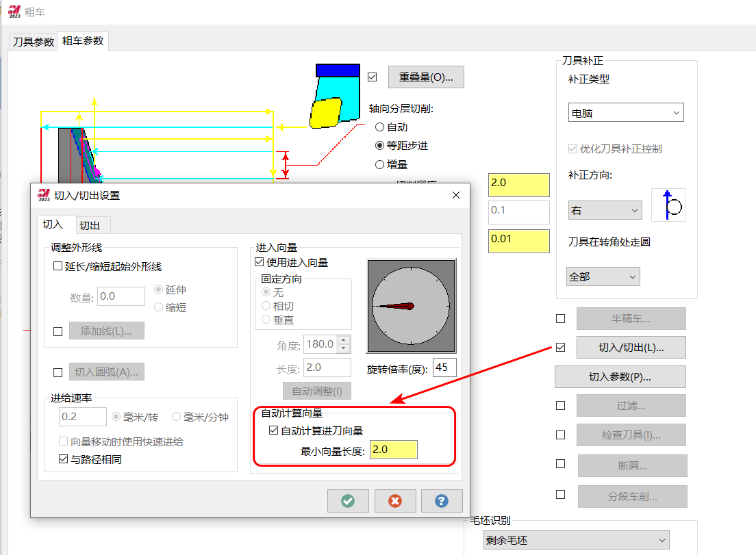The image size is (756, 555).
Task: Close the 切入/切出设置 dialog
Action: (x=456, y=195)
